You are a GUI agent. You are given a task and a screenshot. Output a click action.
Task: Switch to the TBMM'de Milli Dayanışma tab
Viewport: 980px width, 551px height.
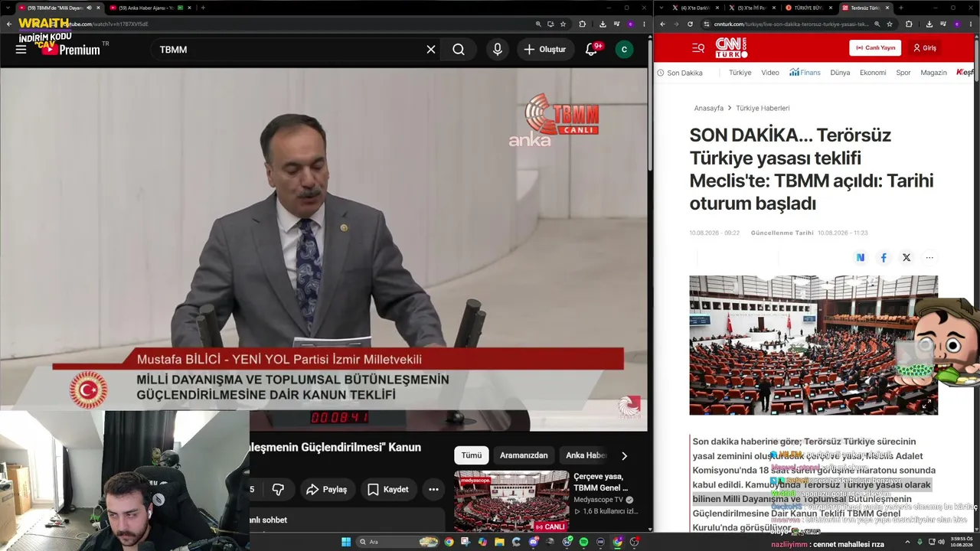(x=61, y=8)
